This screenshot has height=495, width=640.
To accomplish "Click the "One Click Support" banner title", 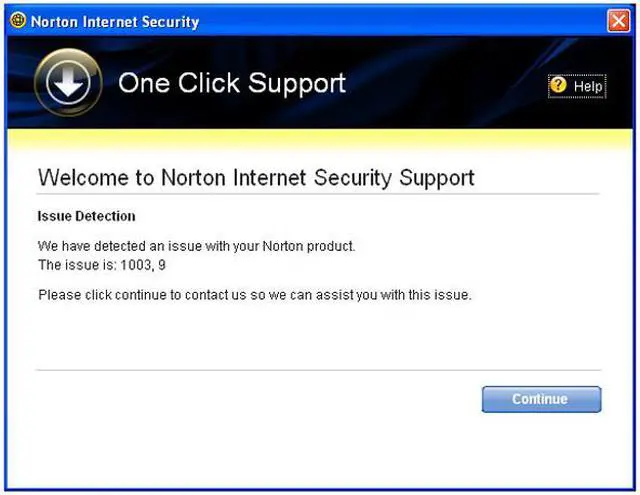I will pos(232,83).
